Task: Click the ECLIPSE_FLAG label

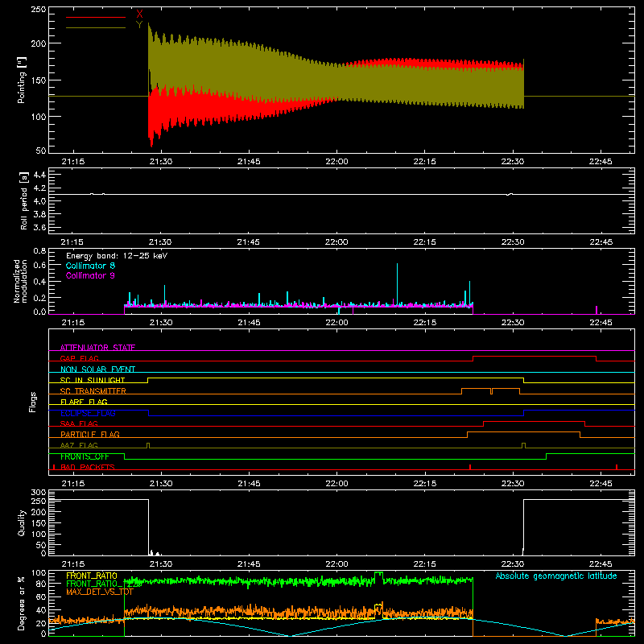Action: tap(88, 413)
